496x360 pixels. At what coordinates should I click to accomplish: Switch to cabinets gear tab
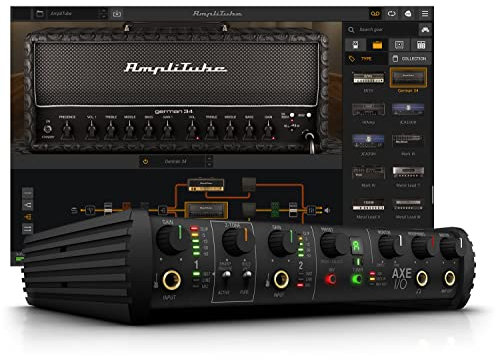coord(399,45)
